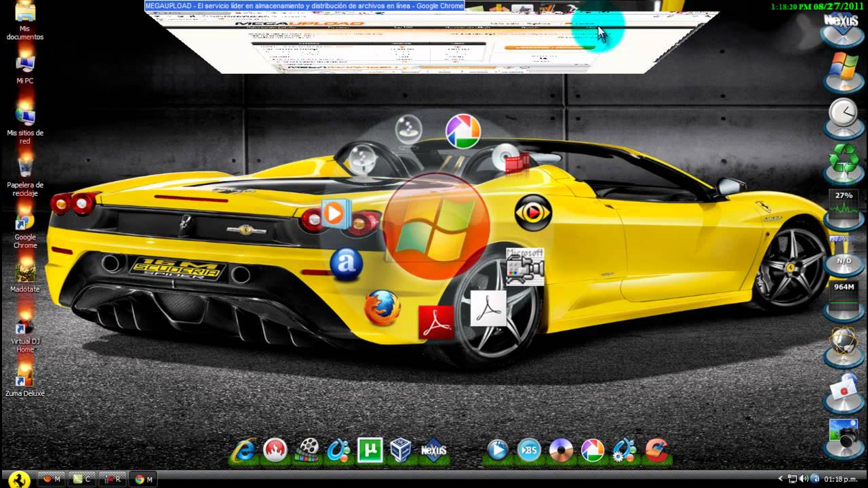Click the 964M memory meter in sidebar
The height and width of the screenshot is (488, 868).
[844, 300]
